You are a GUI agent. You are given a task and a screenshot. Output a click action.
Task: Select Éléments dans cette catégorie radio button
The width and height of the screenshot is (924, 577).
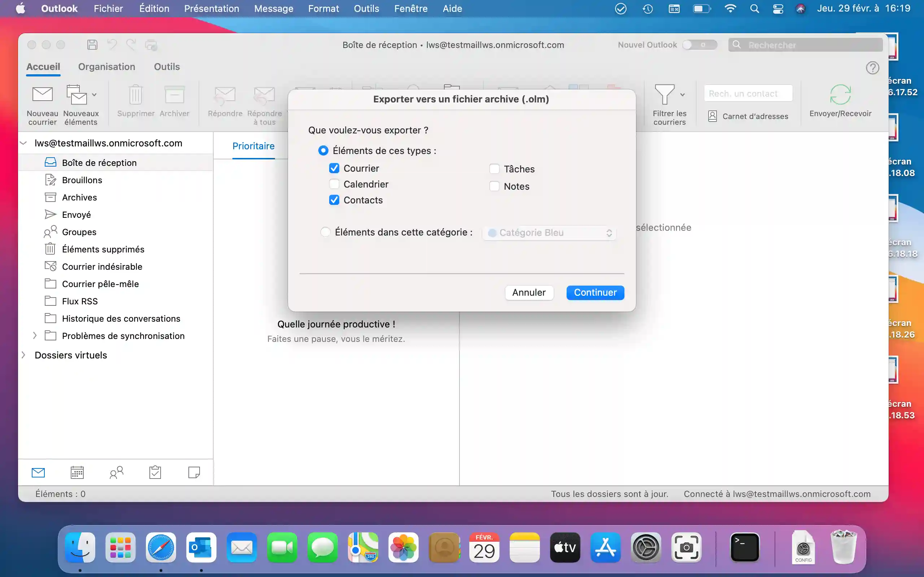click(325, 232)
